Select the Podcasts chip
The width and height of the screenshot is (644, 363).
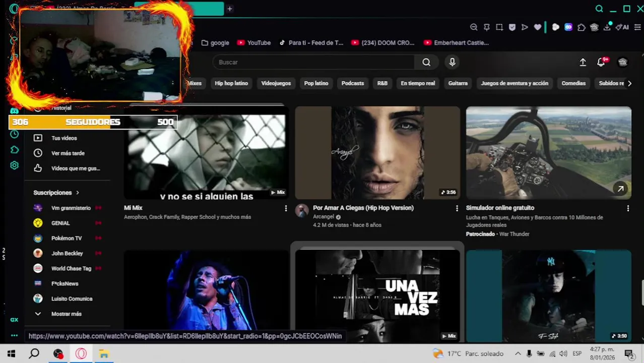[353, 83]
